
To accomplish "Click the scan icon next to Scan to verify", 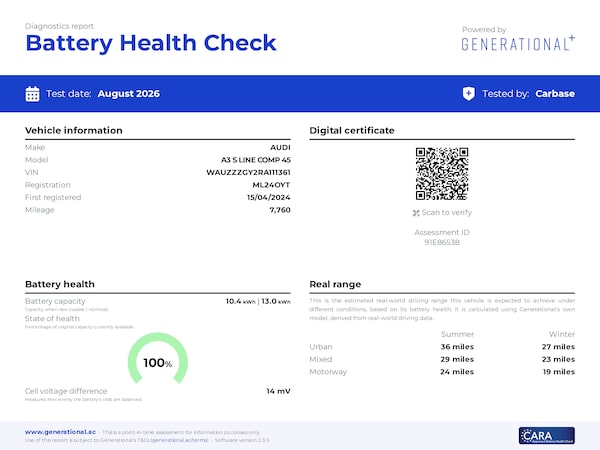I will tap(416, 213).
